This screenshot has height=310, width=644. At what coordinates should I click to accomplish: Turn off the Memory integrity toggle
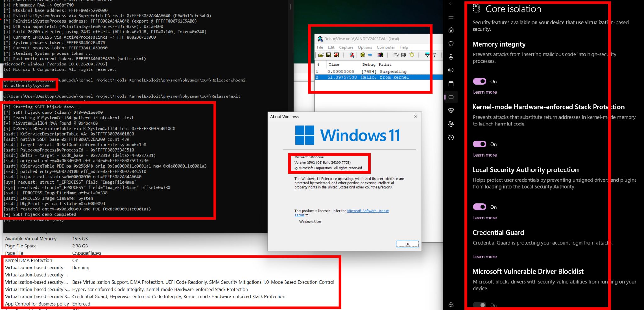point(480,81)
